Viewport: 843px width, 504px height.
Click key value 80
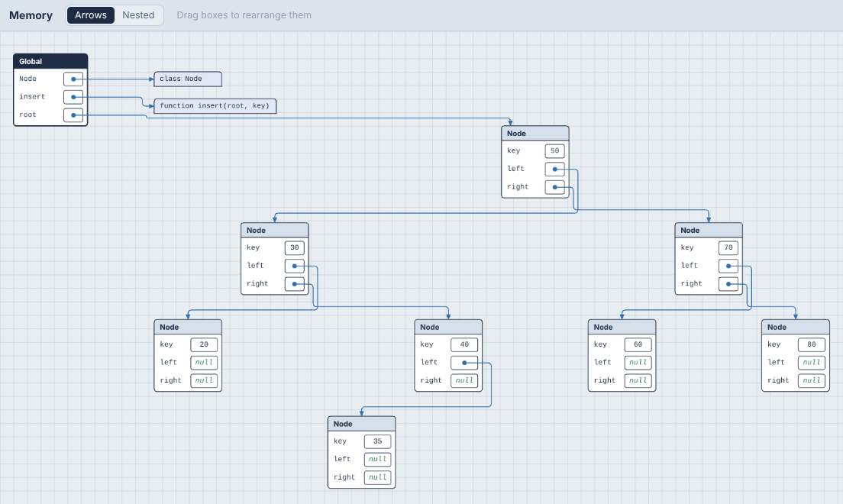point(812,345)
